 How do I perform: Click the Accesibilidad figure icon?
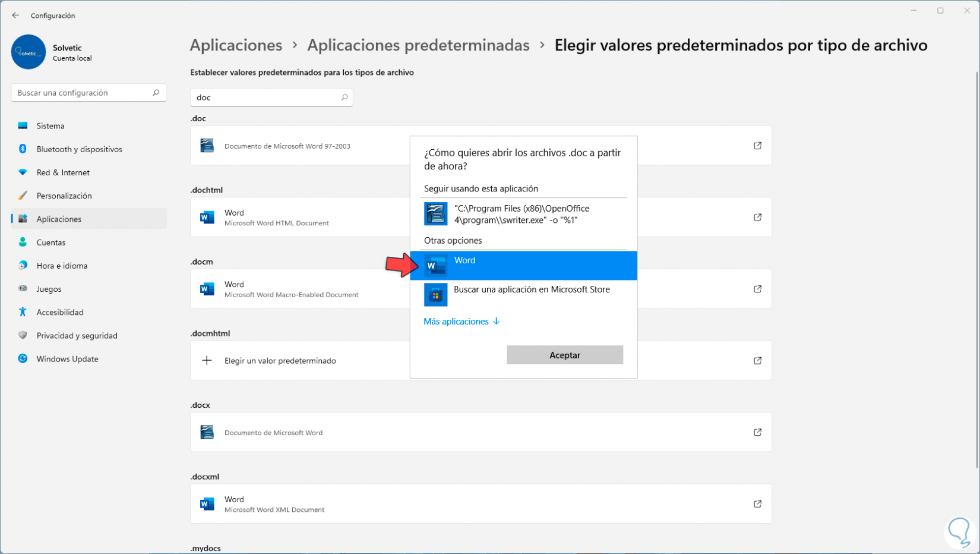click(23, 312)
